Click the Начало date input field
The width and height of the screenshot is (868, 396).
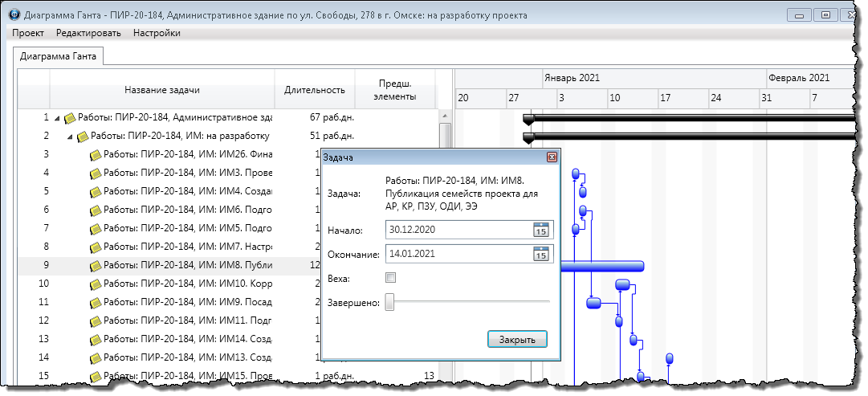(x=456, y=231)
